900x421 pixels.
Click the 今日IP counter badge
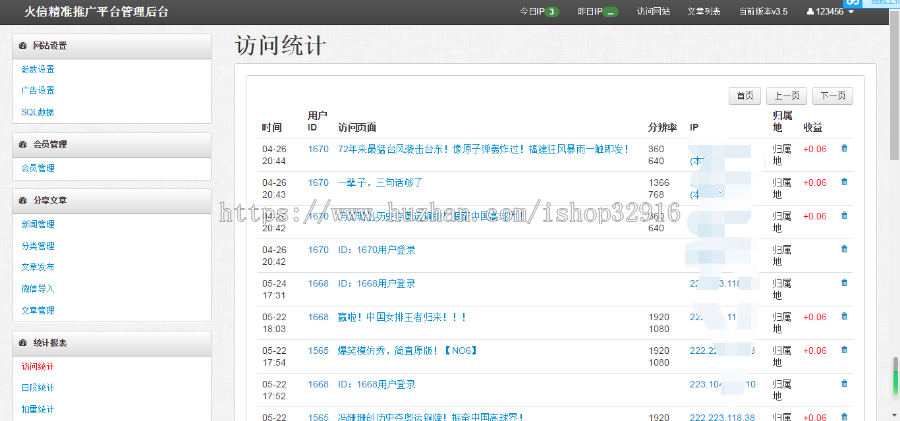552,12
